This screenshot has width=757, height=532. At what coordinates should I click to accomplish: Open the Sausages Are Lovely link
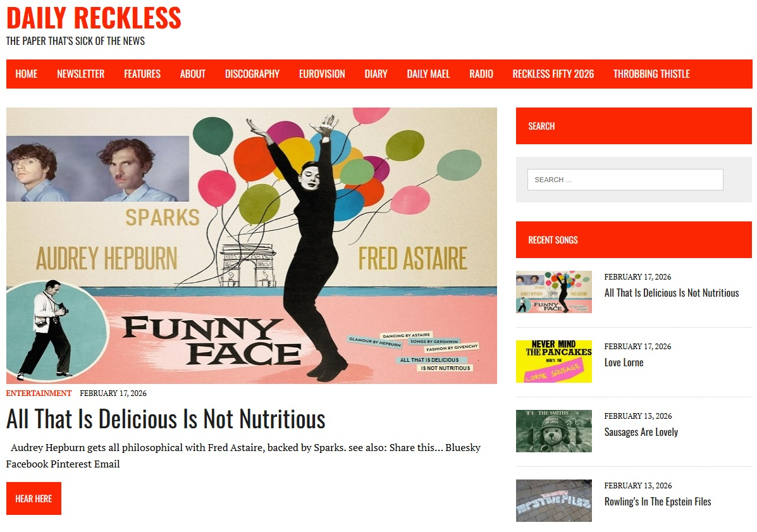(641, 432)
